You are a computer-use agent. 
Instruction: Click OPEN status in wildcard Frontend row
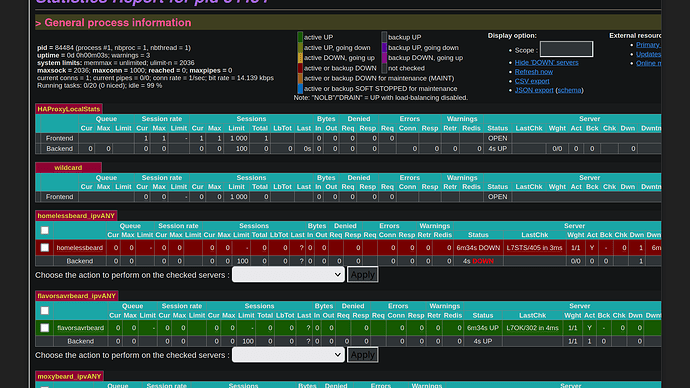tap(497, 197)
